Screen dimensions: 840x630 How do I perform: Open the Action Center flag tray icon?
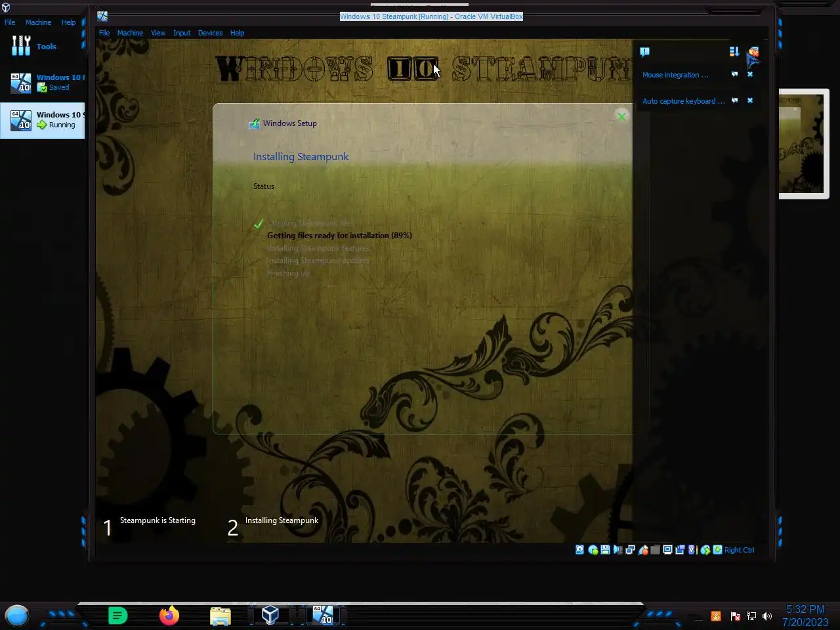coord(735,616)
